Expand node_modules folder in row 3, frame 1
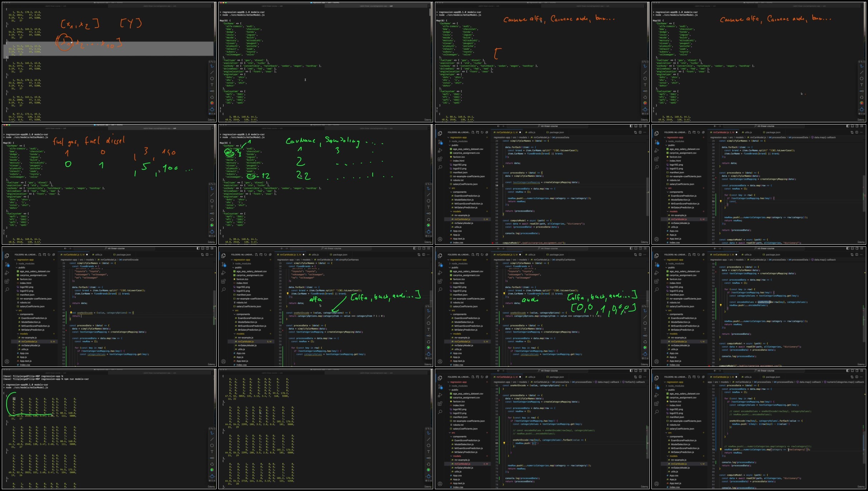The height and width of the screenshot is (491, 868). coord(26,264)
